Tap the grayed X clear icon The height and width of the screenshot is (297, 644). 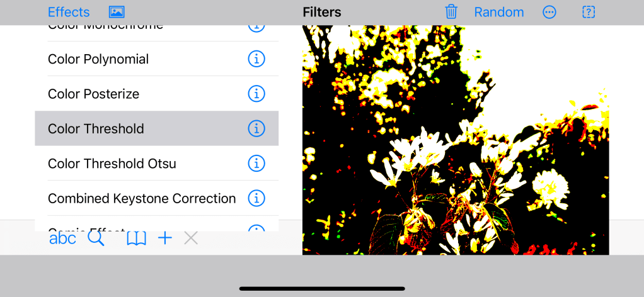pos(191,238)
